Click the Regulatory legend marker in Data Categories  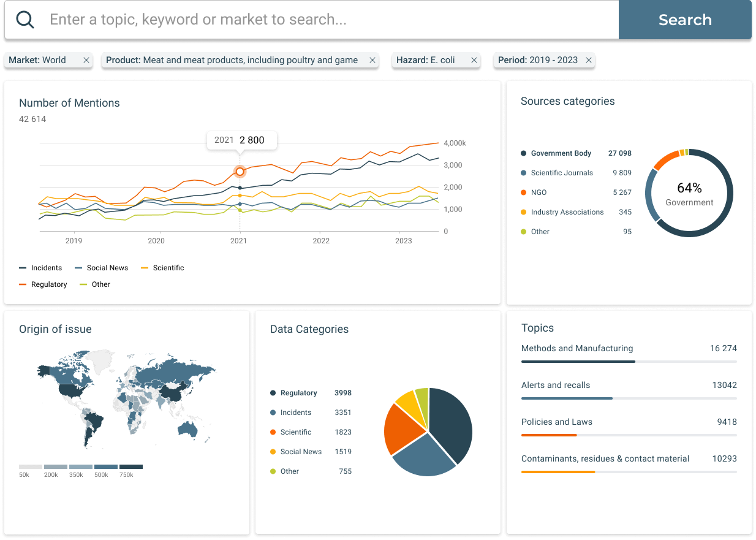coord(274,393)
